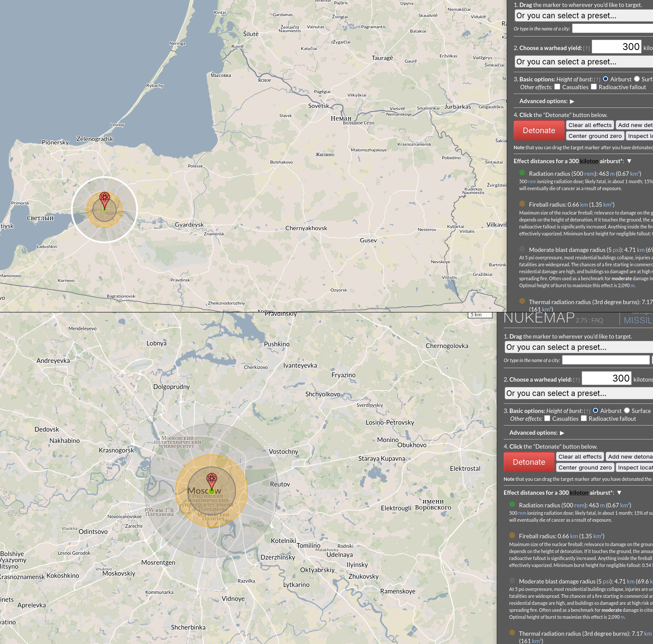Click the Inspect location button in the lower window
The height and width of the screenshot is (644, 653).
pos(635,468)
